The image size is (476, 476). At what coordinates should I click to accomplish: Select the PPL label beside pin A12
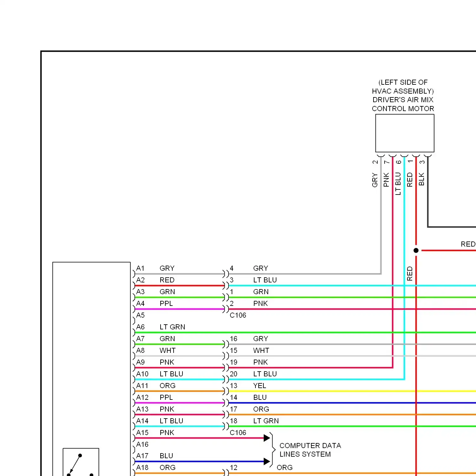click(166, 398)
